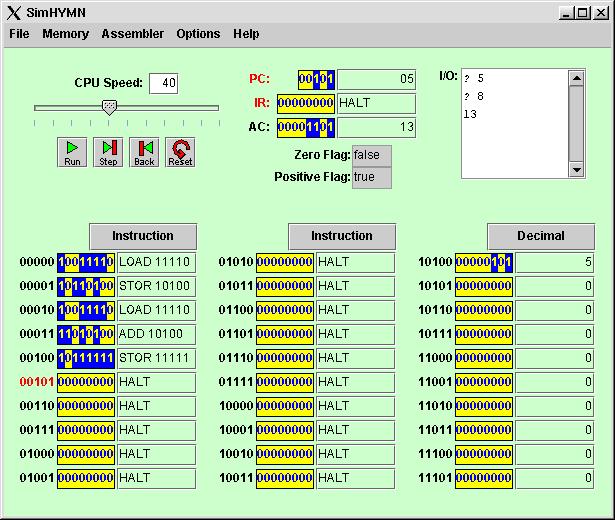
Task: Click the Decimal column header button
Action: pos(541,236)
